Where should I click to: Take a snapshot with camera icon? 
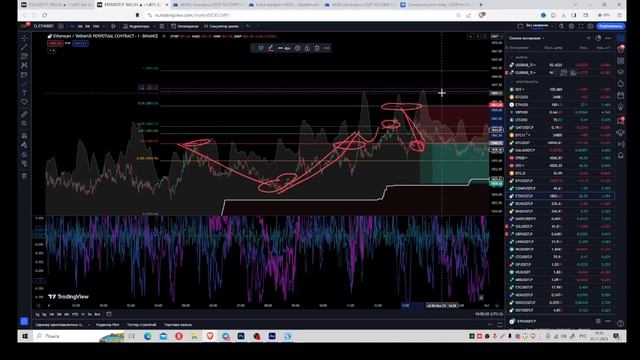point(590,26)
